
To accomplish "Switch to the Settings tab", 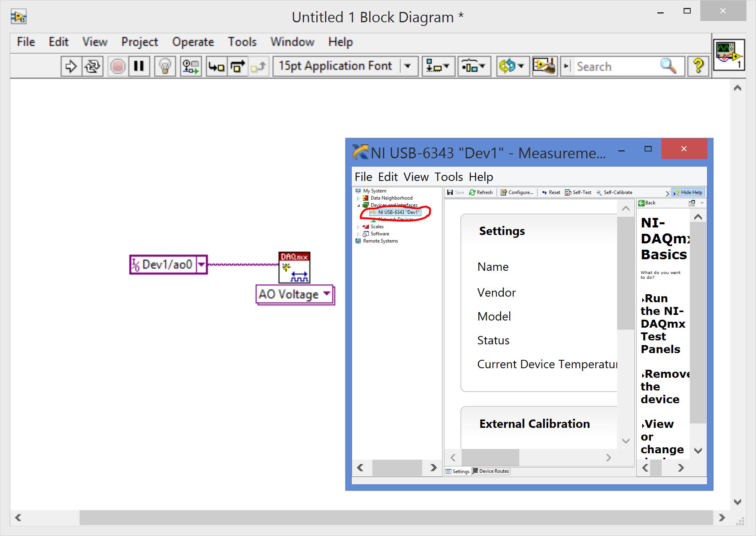I will (458, 472).
